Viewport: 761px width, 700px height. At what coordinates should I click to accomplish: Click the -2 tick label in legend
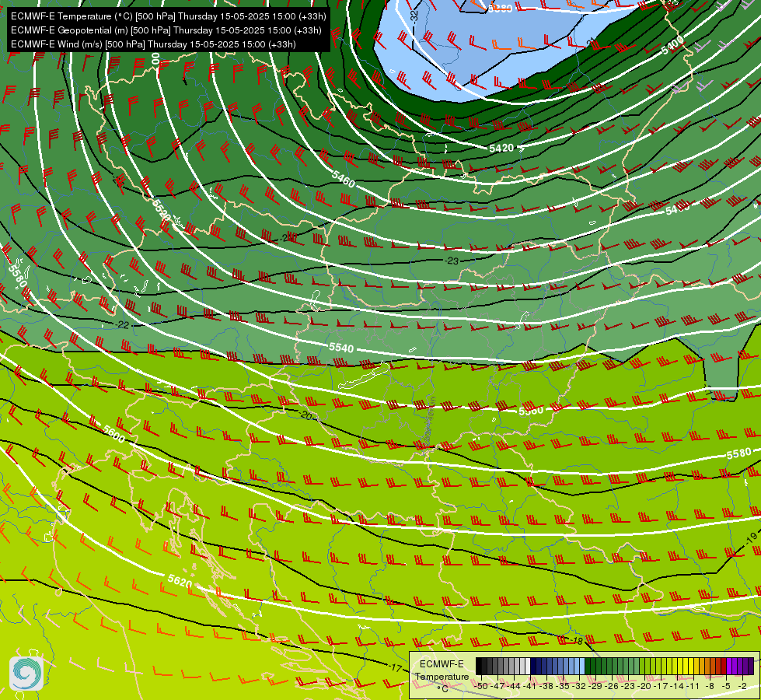742,686
